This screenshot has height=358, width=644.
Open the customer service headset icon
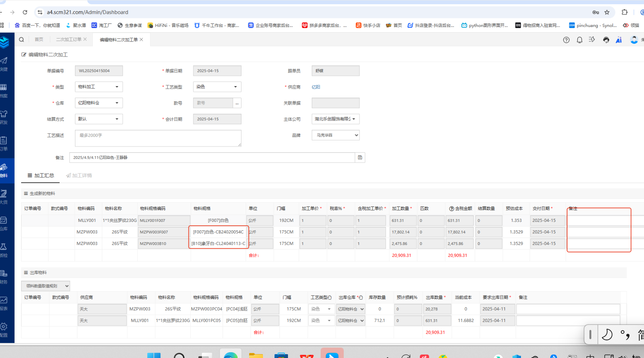click(x=606, y=40)
